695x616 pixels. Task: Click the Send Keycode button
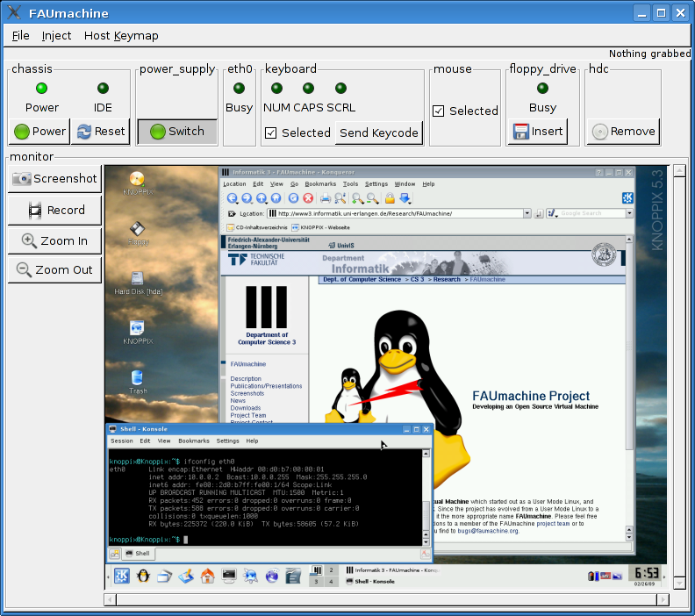378,133
